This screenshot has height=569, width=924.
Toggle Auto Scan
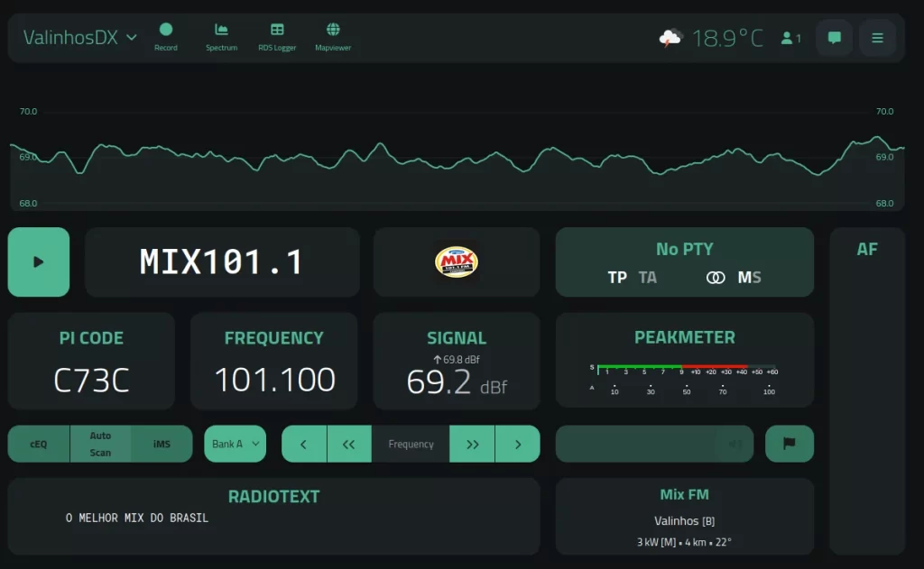point(100,445)
